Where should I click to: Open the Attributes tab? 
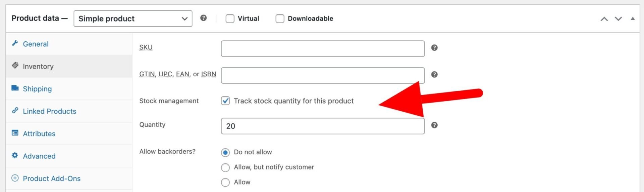pos(69,134)
